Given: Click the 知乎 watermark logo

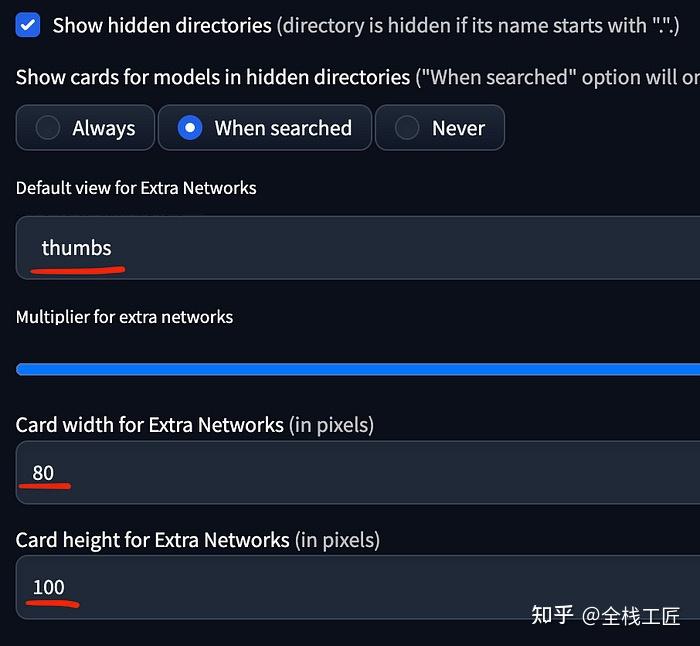Looking at the screenshot, I should [552, 615].
